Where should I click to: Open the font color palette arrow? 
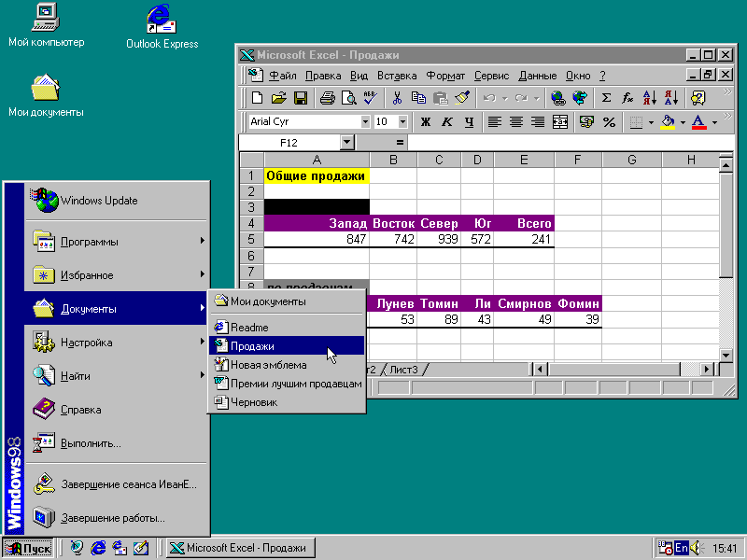coord(714,122)
